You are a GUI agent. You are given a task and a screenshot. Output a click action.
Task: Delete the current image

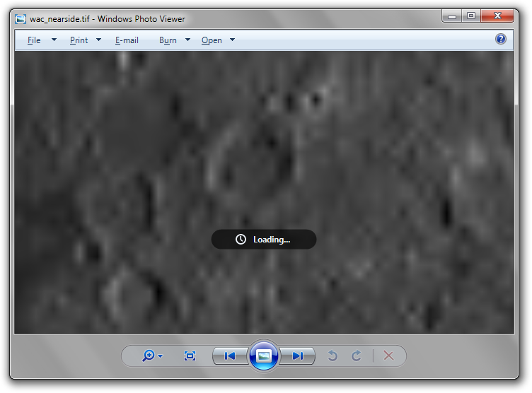388,356
